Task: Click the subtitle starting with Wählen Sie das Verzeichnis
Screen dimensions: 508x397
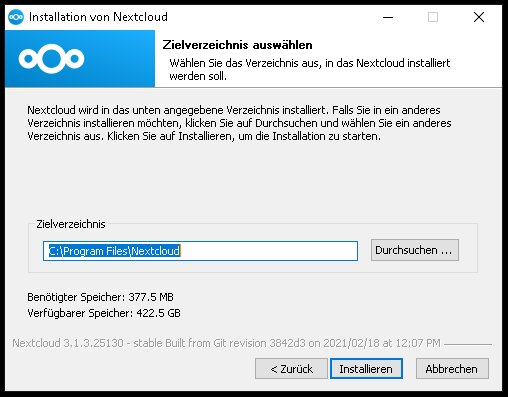Action: tap(310, 69)
